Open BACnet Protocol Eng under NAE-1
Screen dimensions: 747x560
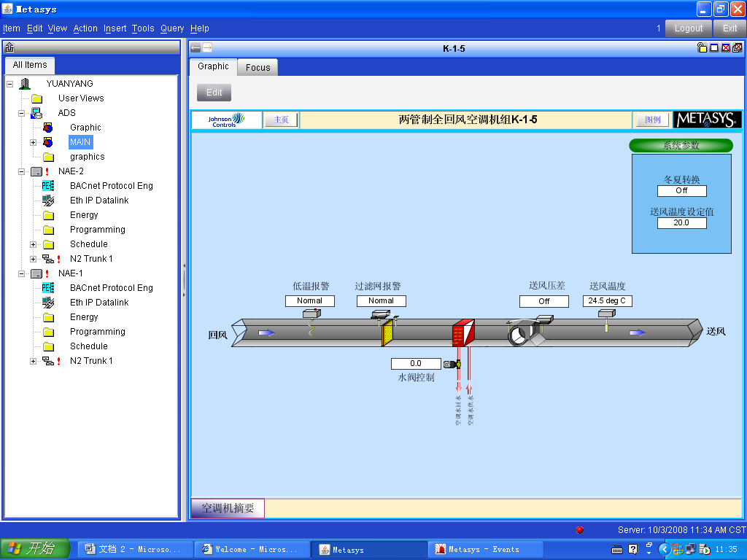[111, 288]
